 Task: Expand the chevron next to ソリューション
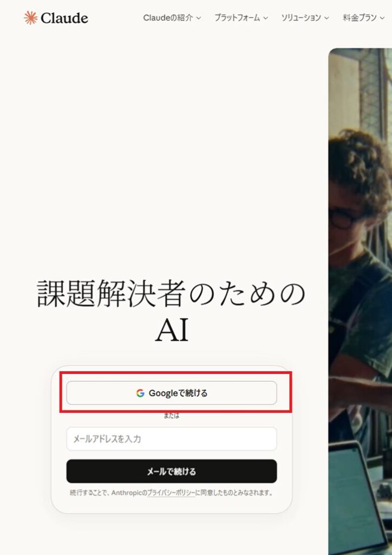(x=326, y=18)
